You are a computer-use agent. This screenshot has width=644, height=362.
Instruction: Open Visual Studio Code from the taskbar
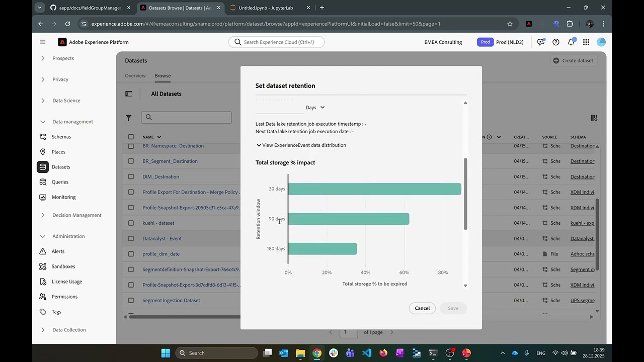[367, 353]
